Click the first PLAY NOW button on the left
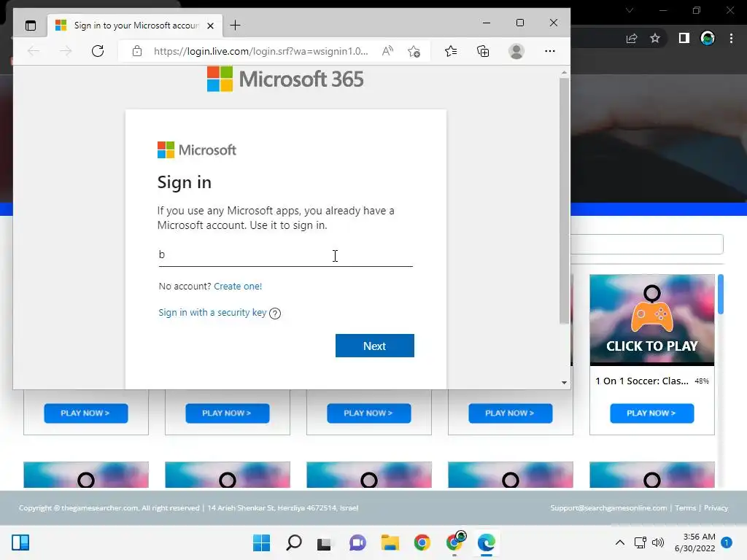 pos(86,413)
